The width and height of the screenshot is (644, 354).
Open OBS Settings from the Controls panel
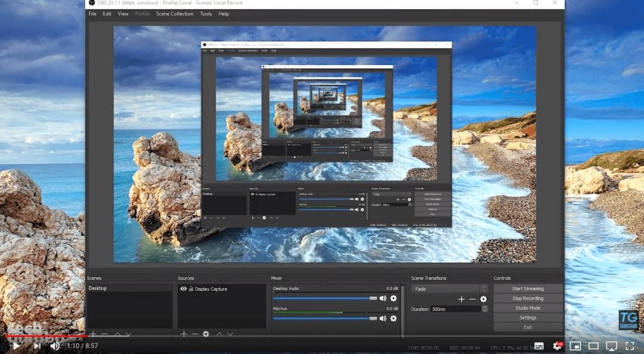click(x=528, y=318)
